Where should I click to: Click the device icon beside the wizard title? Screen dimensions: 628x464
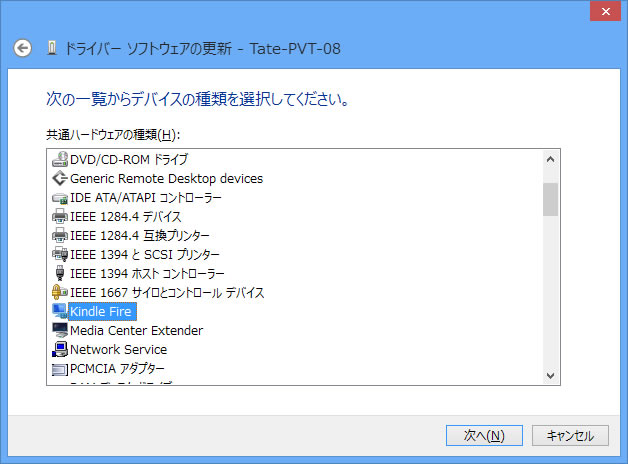tap(52, 48)
